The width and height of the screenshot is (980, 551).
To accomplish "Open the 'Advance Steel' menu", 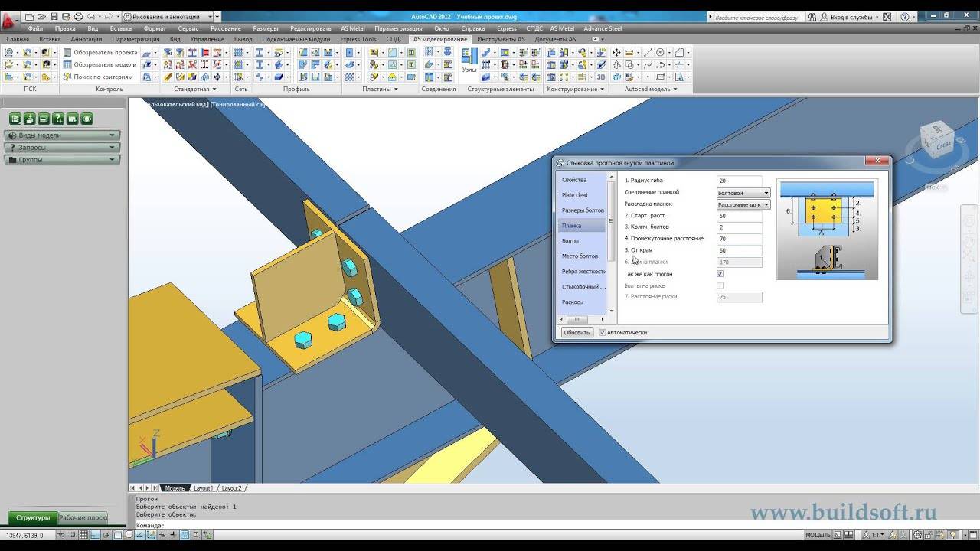I will 603,28.
